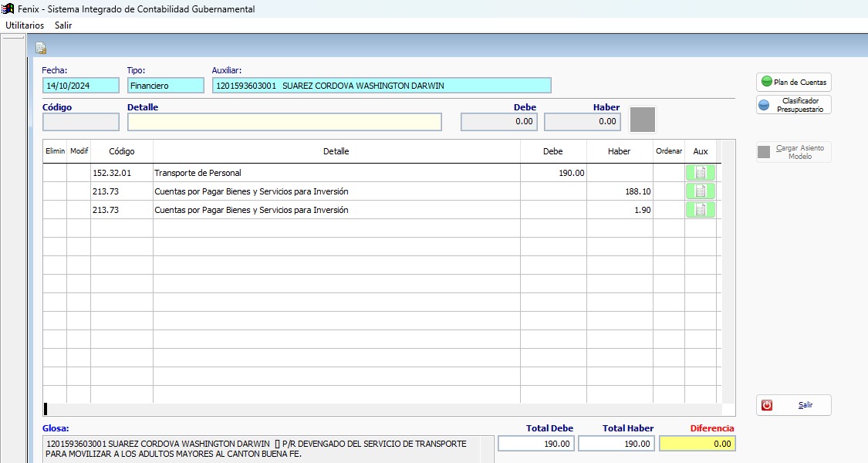The height and width of the screenshot is (463, 868).
Task: Open the Salir menu in menu bar
Action: pos(63,25)
